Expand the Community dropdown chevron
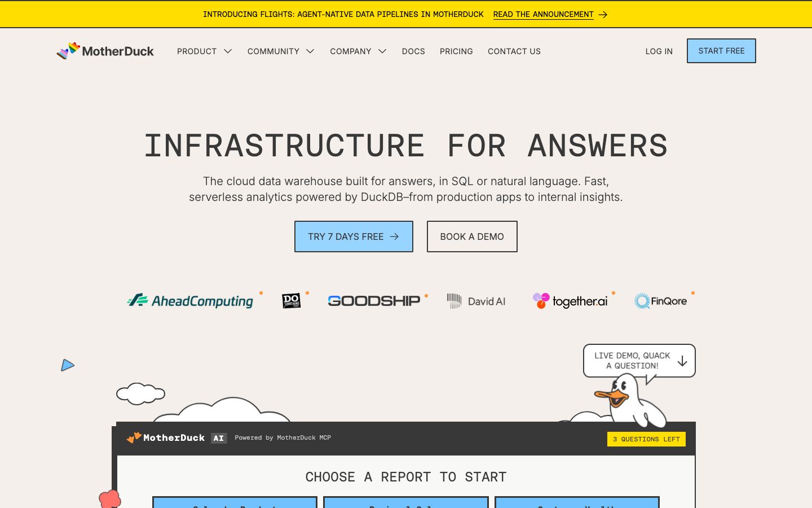Image resolution: width=812 pixels, height=508 pixels. pos(310,51)
